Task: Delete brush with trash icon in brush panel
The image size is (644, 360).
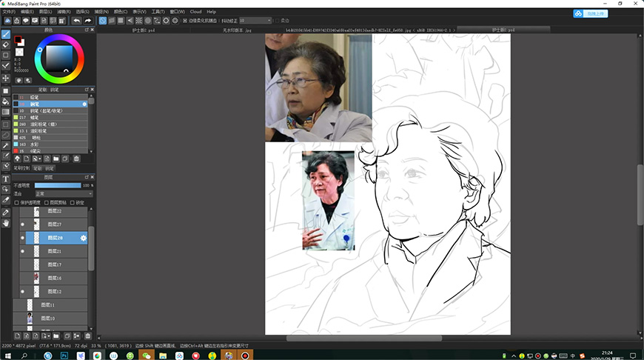Action: pyautogui.click(x=76, y=159)
